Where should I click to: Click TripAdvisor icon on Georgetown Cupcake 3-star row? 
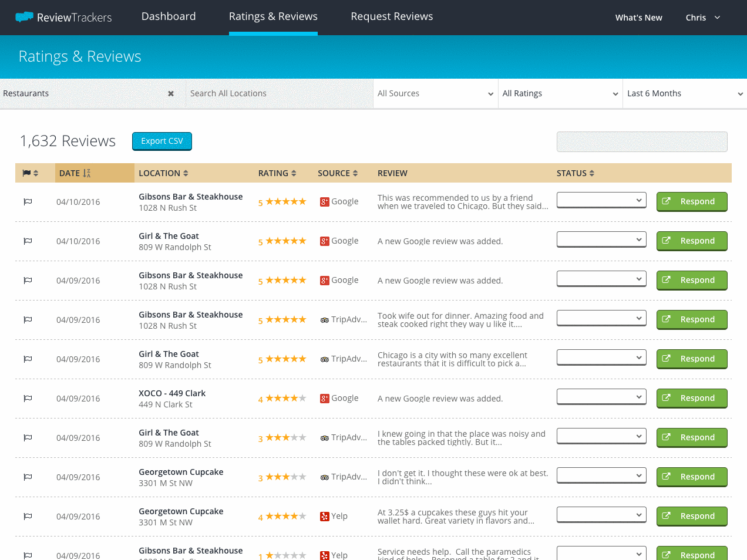point(325,477)
